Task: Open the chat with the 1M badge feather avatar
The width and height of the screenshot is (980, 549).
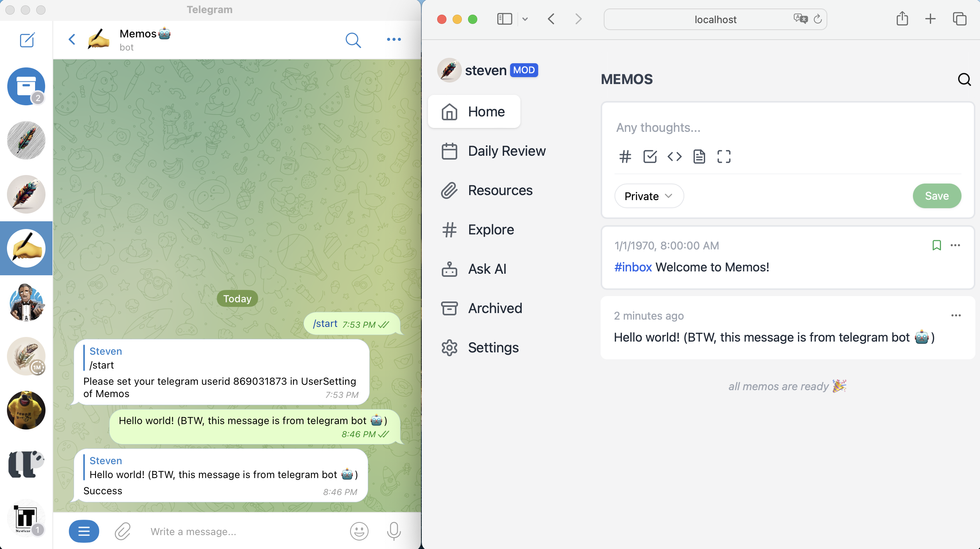Action: [x=26, y=356]
